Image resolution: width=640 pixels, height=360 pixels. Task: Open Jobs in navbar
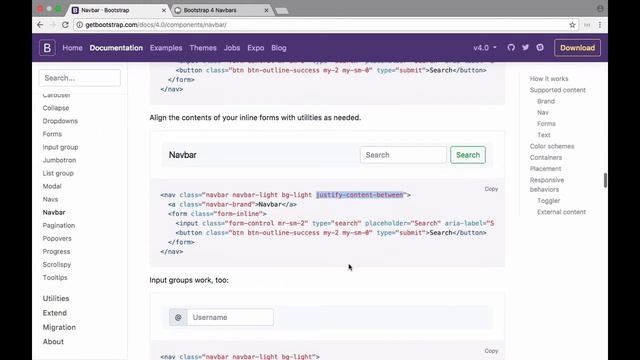pyautogui.click(x=232, y=48)
